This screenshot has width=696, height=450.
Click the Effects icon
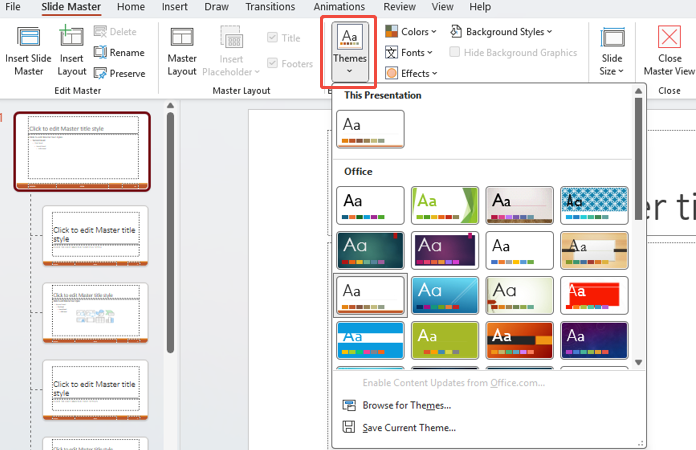pos(392,73)
